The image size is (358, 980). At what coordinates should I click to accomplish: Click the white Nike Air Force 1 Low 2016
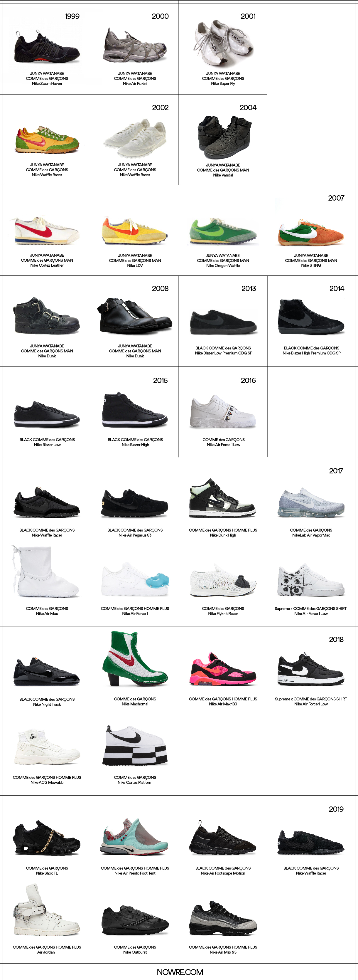click(224, 412)
